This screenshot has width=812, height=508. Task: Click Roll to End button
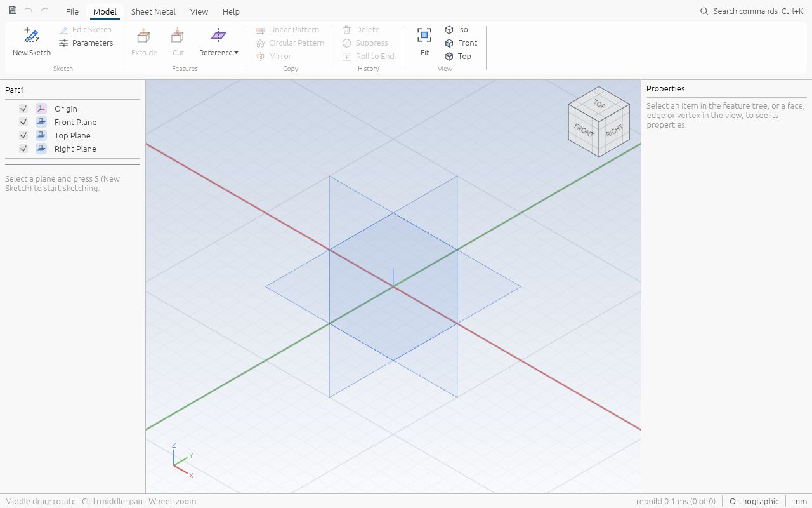pyautogui.click(x=368, y=57)
